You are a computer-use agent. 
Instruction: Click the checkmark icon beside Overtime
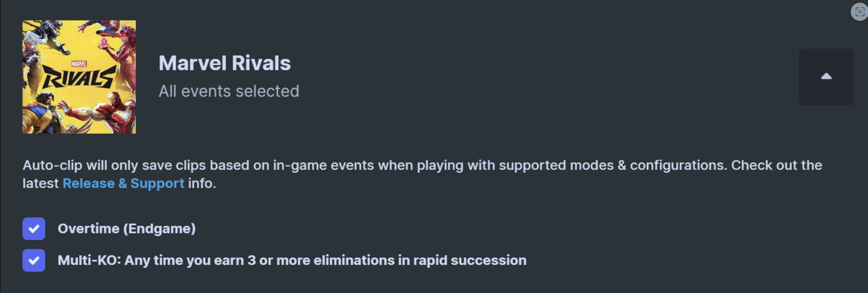[x=34, y=229]
